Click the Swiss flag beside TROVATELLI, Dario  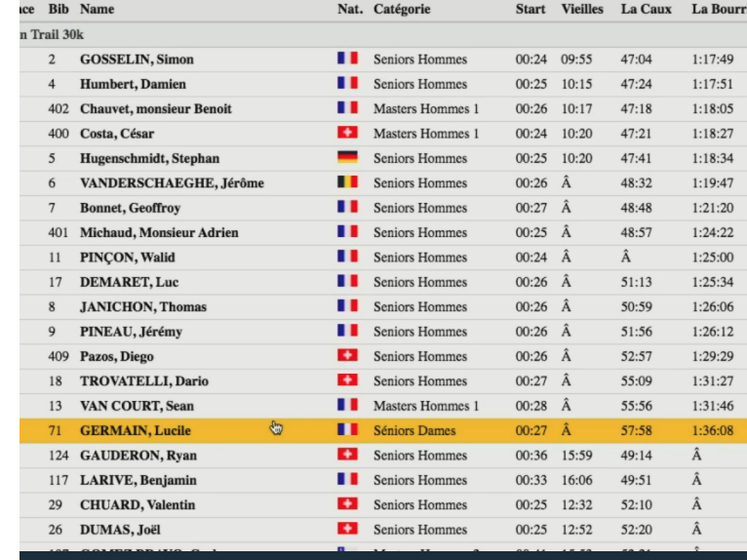[346, 380]
